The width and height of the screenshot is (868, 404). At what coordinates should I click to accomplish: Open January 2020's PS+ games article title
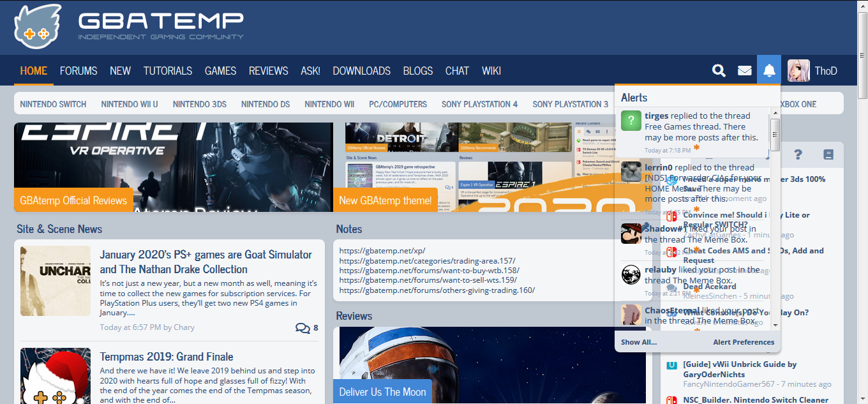pyautogui.click(x=206, y=262)
